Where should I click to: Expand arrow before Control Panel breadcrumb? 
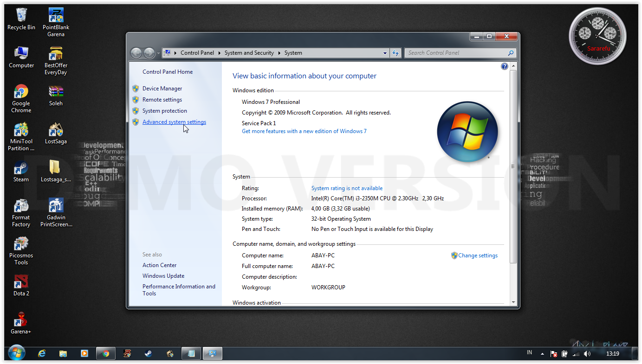[175, 53]
